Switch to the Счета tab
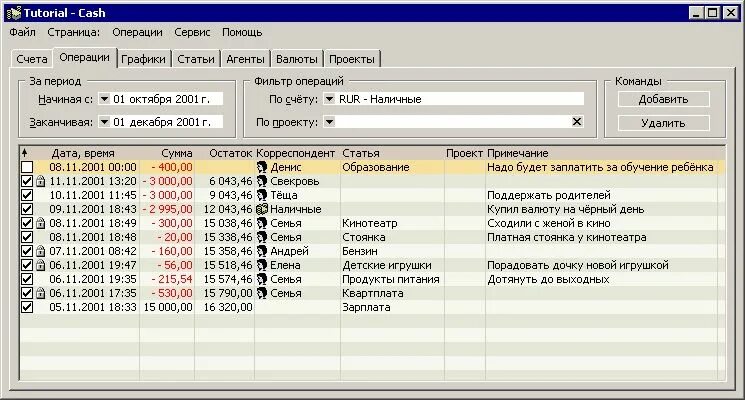 point(32,59)
